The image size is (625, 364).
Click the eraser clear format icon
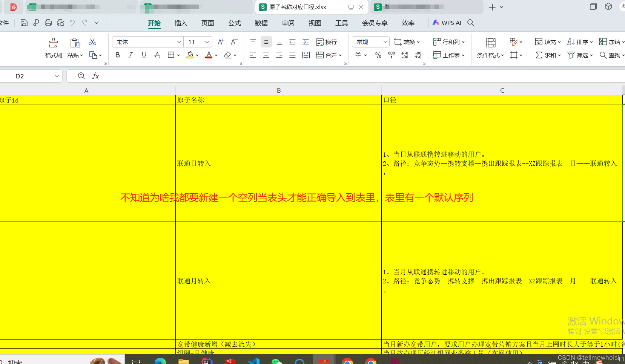click(227, 55)
